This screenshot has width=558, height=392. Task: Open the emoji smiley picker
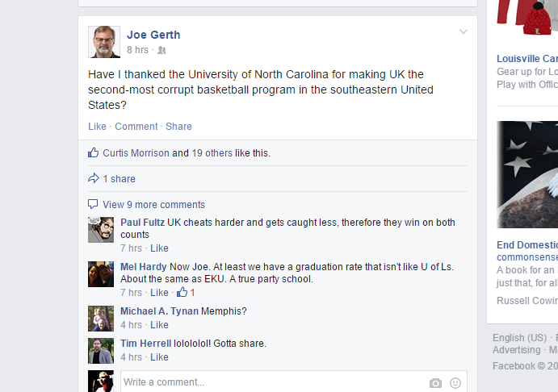(455, 383)
